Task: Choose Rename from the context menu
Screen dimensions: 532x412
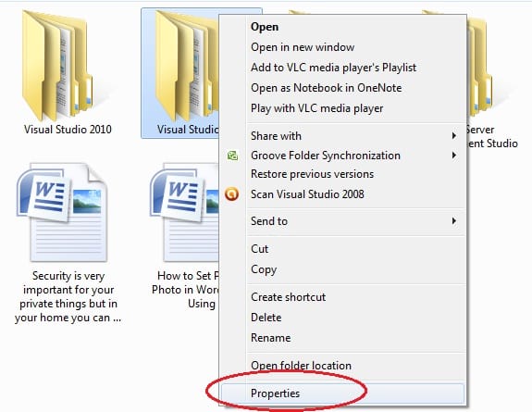Action: point(343,338)
